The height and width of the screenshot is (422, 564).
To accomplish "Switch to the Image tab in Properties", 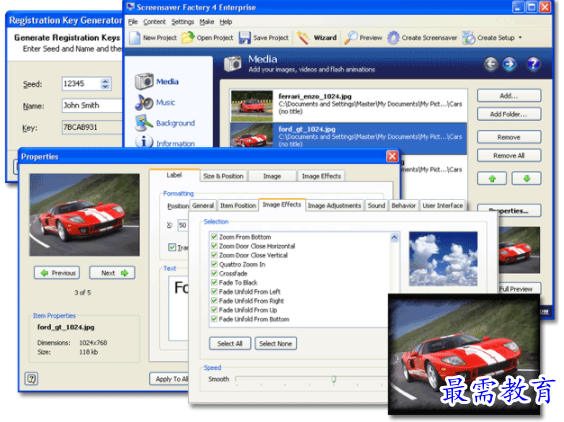I will (272, 176).
